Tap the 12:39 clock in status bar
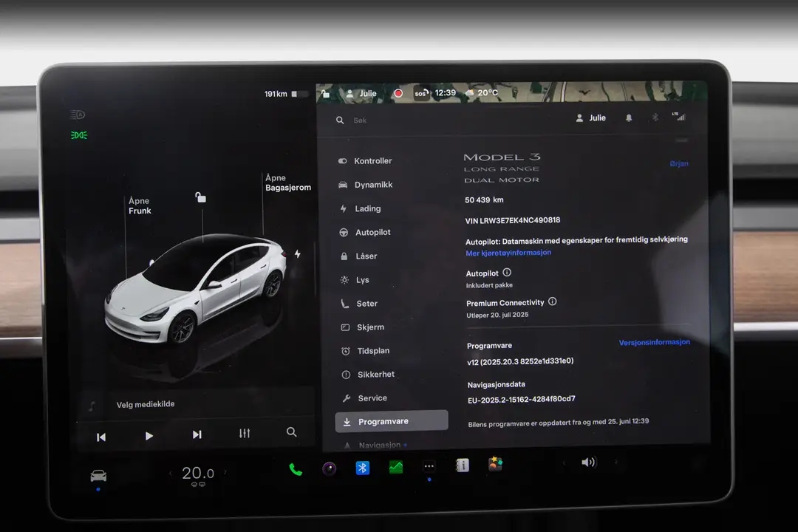Screen dimensions: 798x532 click(x=446, y=93)
